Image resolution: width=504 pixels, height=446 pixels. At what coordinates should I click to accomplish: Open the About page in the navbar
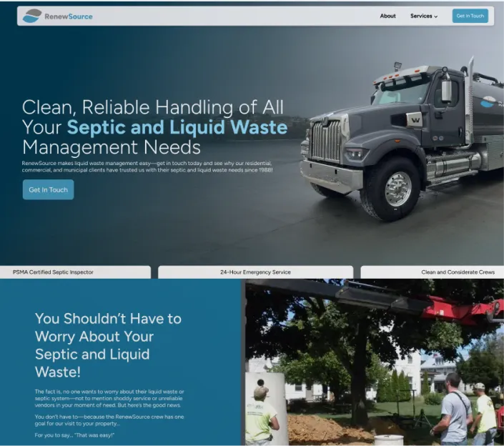[387, 16]
